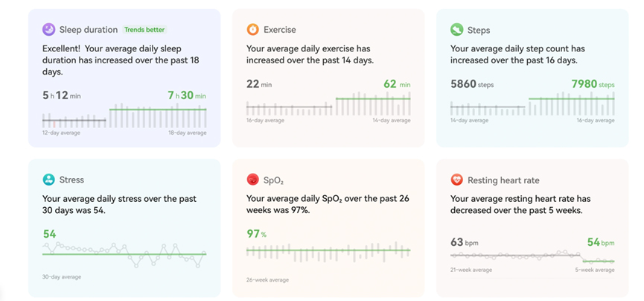Click the green Steps icon
This screenshot has width=644, height=301.
[456, 30]
